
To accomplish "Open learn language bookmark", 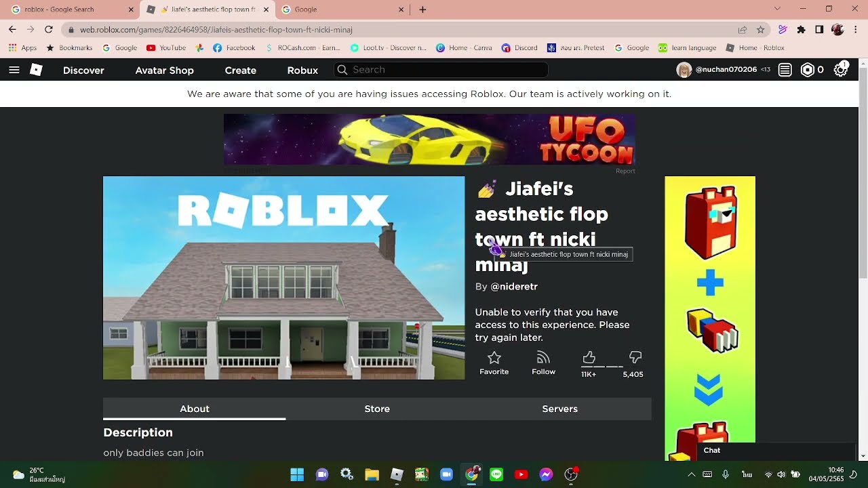I will coord(687,48).
